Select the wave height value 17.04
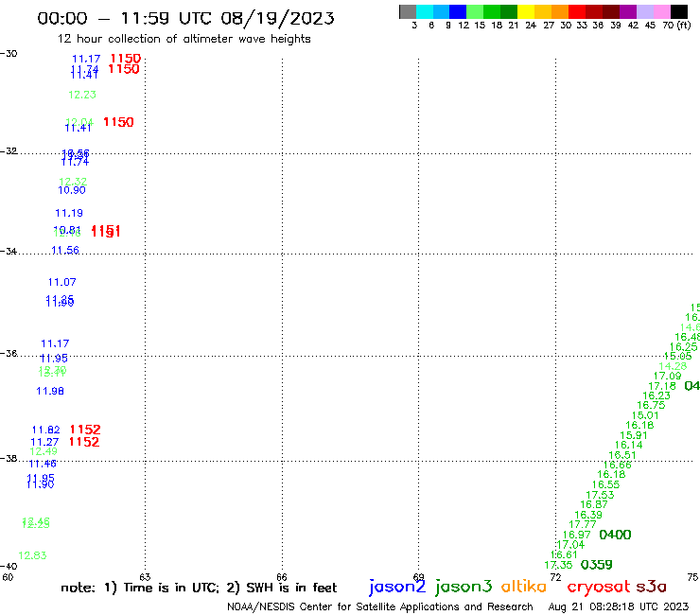Image resolution: width=700 pixels, height=615 pixels. coord(570,544)
